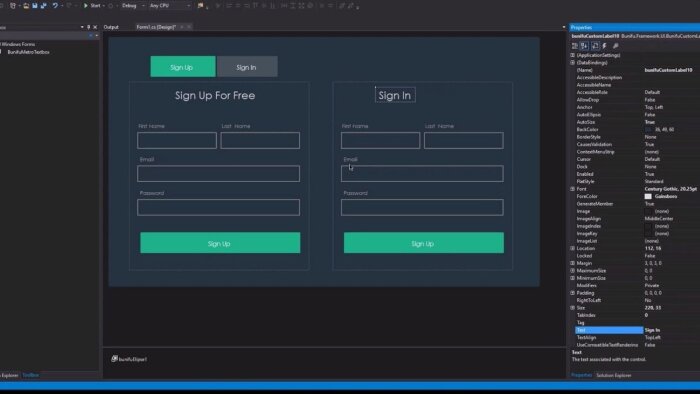Image resolution: width=700 pixels, height=394 pixels.
Task: Click the single Save disk icon
Action: (x=34, y=6)
